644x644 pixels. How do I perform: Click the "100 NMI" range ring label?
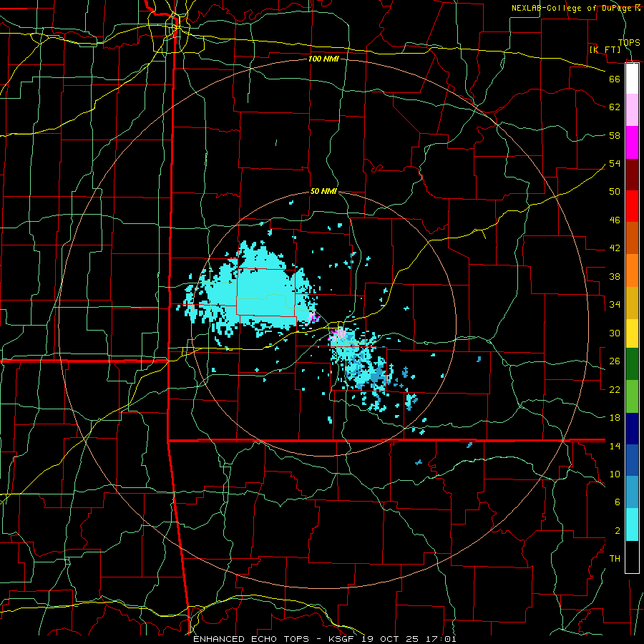323,59
